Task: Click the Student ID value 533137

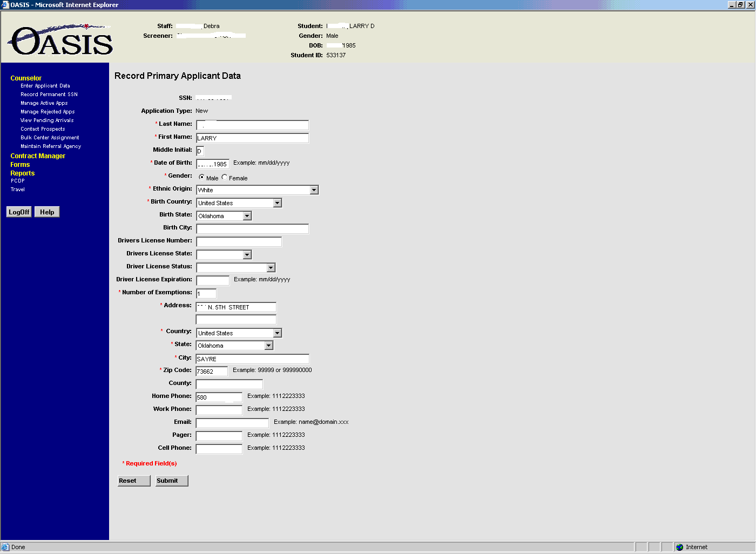Action: (336, 55)
